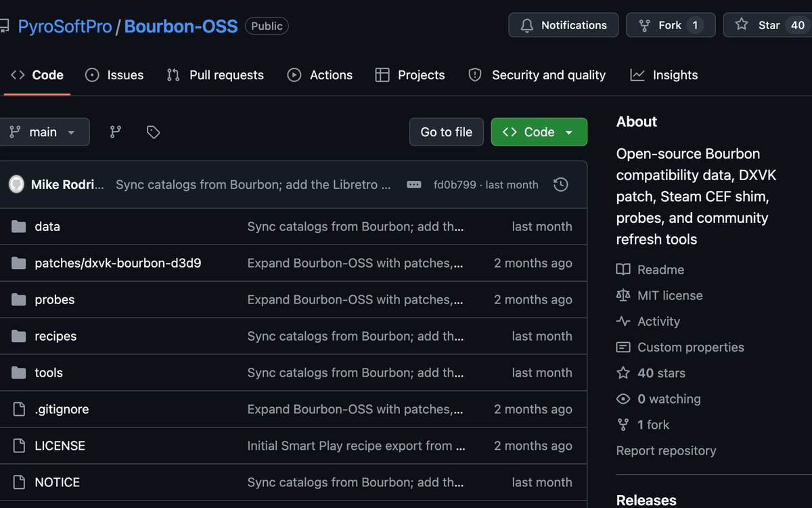The height and width of the screenshot is (508, 812).
Task: Open the Bourbon-OSS repository title link
Action: (181, 26)
